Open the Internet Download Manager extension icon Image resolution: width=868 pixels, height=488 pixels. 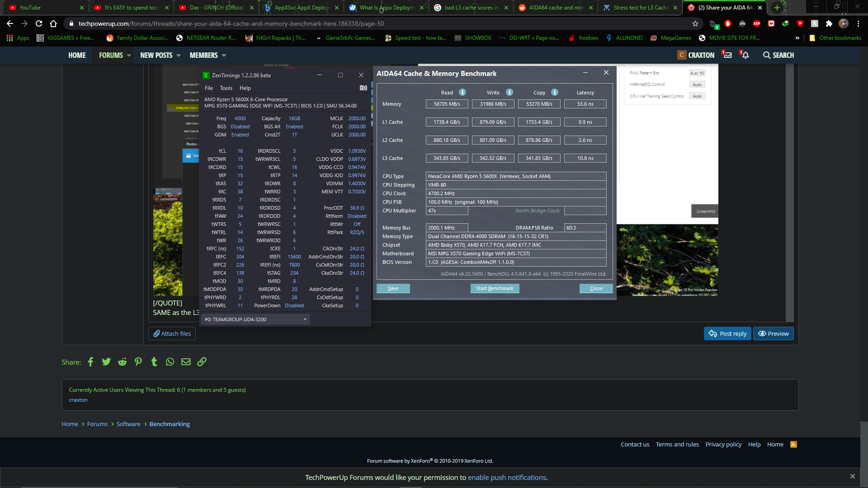786,23
